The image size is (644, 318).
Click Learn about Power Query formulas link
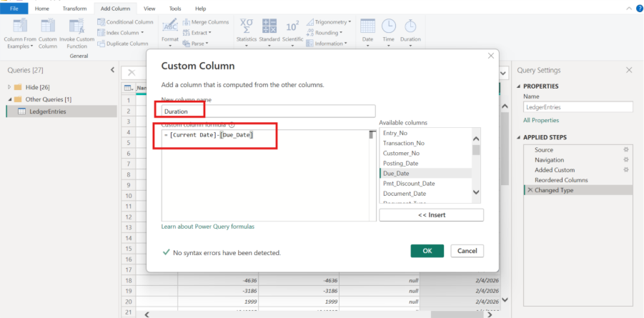click(207, 227)
